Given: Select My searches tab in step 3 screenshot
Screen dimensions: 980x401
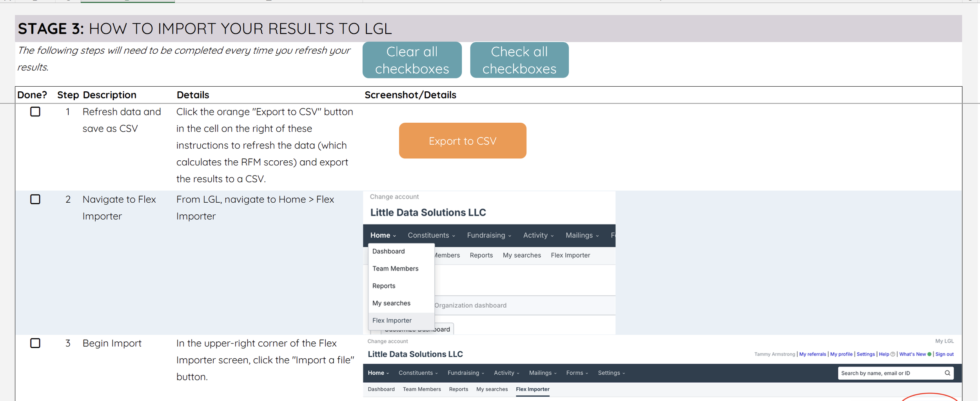Looking at the screenshot, I should point(492,389).
